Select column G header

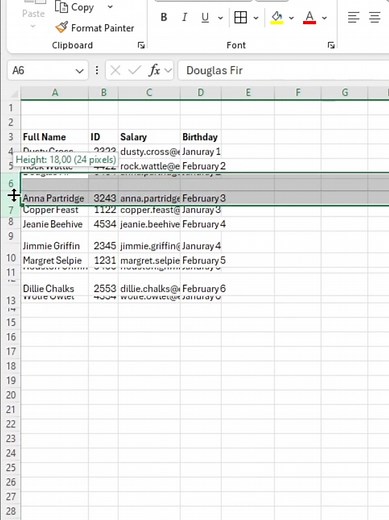(345, 93)
